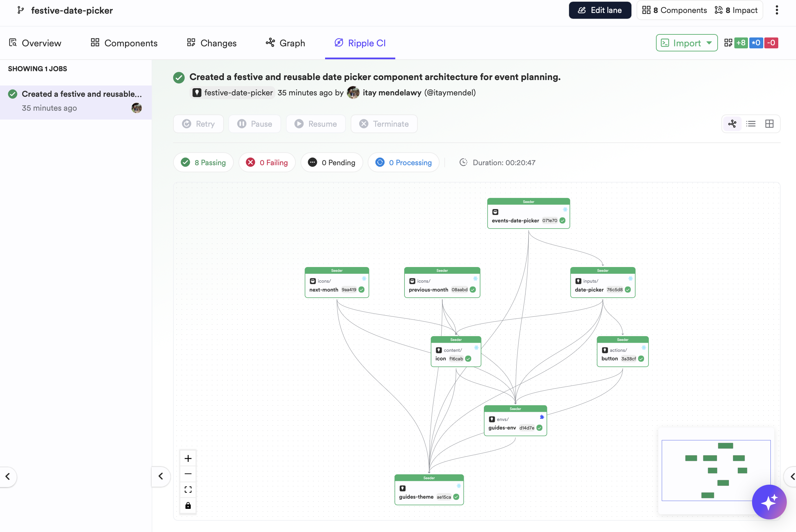Viewport: 796px width, 532px height.
Task: Collapse the far-left sidebar arrow
Action: [x=7, y=476]
